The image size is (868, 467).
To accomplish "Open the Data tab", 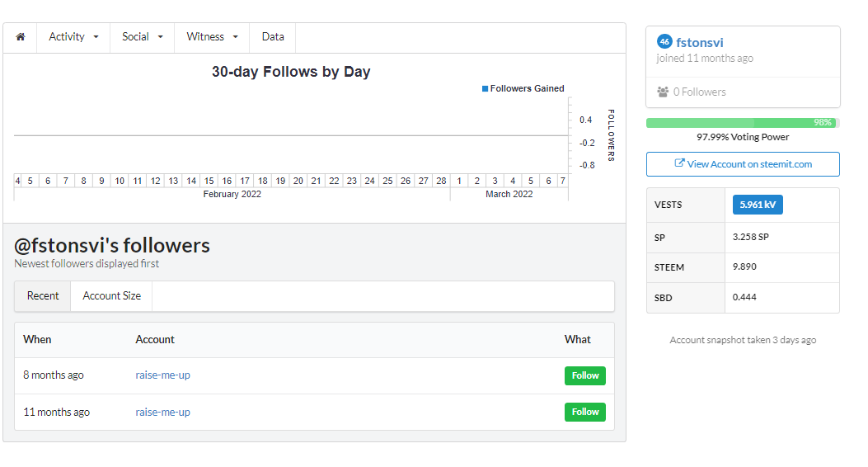I will [273, 37].
